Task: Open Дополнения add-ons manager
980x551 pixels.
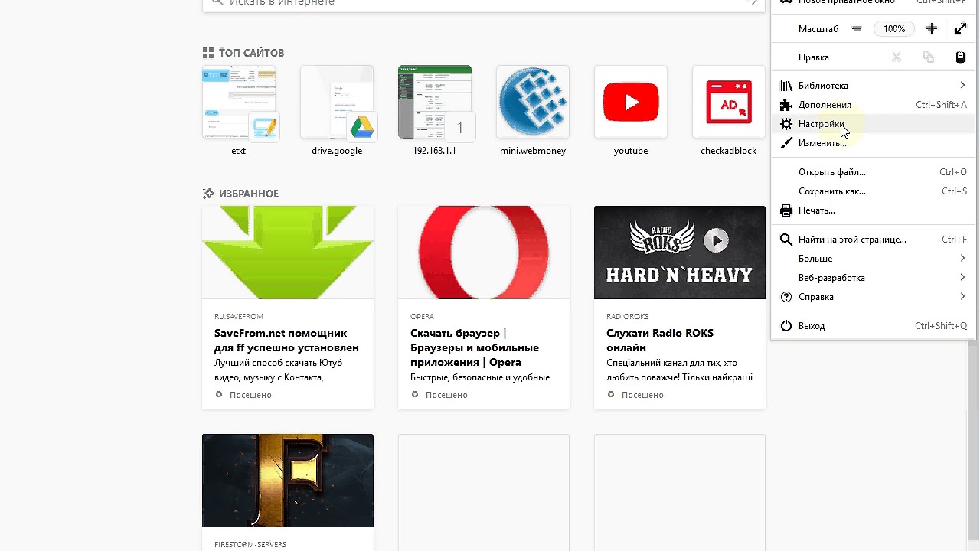Action: 873,105
